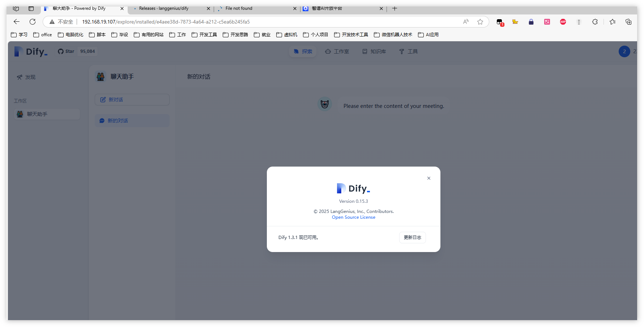
Task: Click the chatbot avatar icon
Action: click(325, 104)
